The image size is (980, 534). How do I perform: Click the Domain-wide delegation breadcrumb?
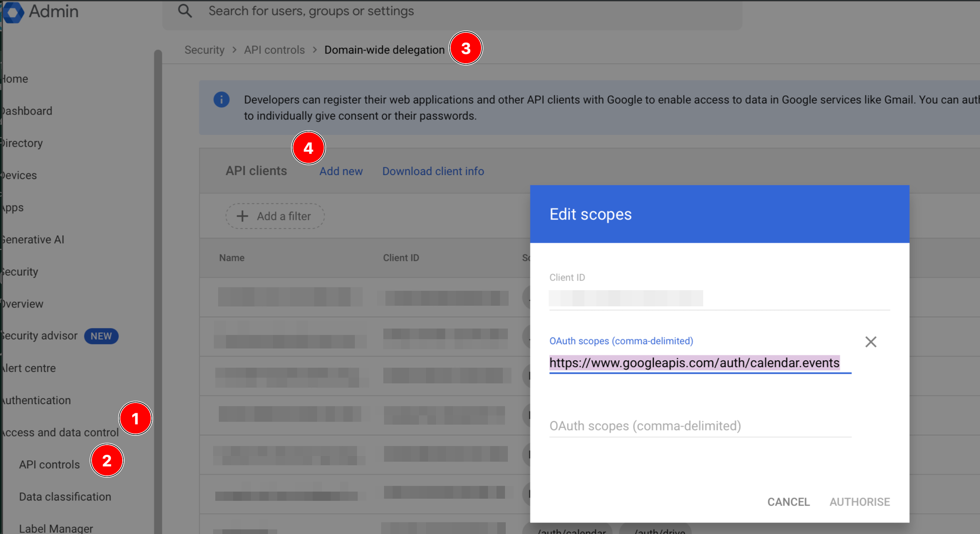(384, 50)
